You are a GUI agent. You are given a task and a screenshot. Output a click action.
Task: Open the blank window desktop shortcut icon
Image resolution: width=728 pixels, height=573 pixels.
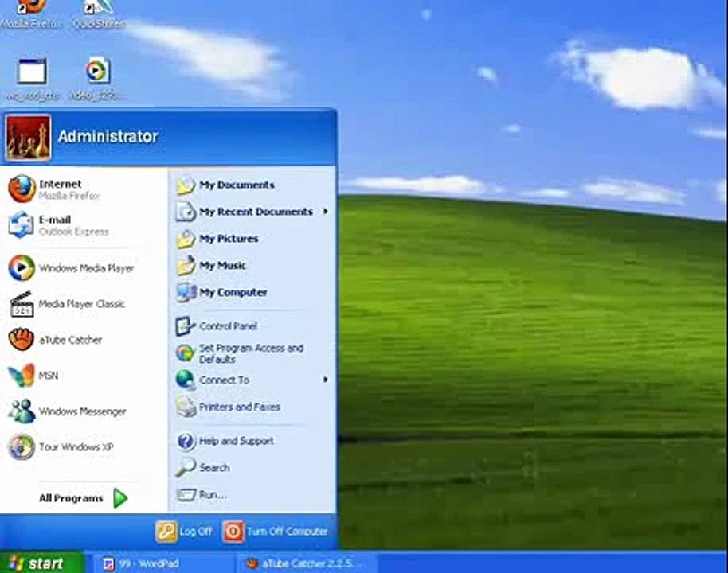pyautogui.click(x=32, y=71)
